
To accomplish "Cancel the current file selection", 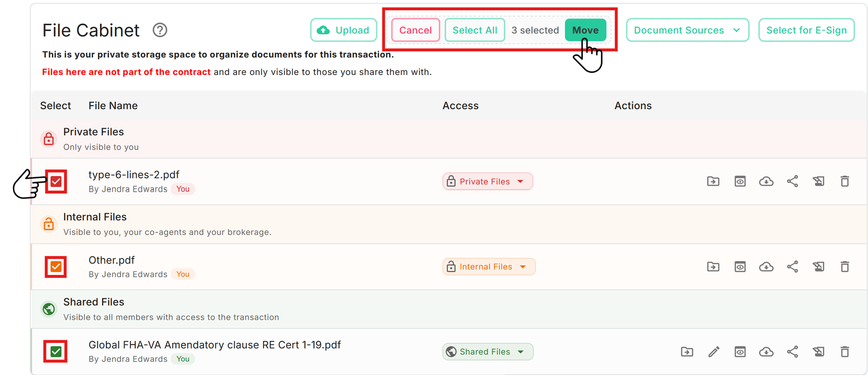I will click(x=415, y=30).
